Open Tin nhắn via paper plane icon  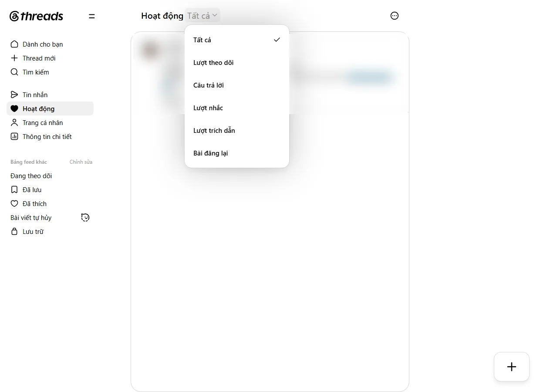(x=14, y=95)
